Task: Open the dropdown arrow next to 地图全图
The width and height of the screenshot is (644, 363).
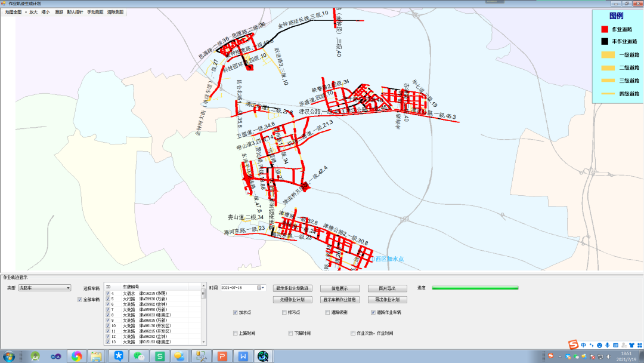Action: click(26, 13)
